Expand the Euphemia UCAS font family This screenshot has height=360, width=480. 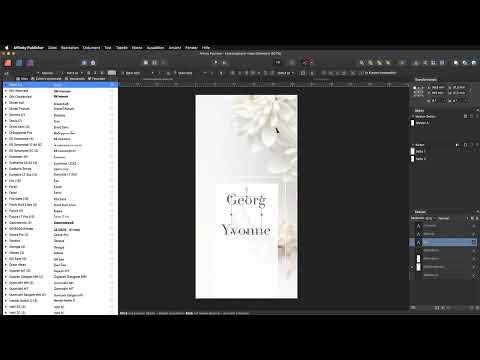(5, 163)
